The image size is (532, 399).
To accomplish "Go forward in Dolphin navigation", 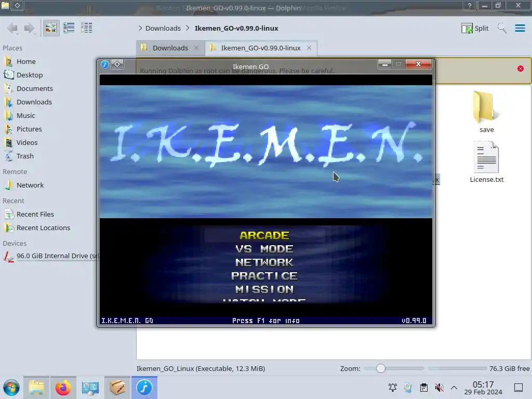I will (x=30, y=28).
